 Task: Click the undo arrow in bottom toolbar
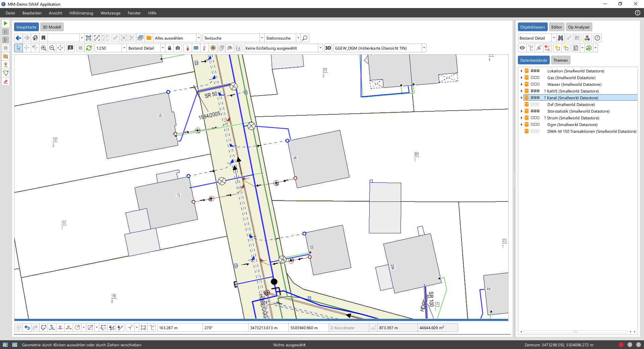[27, 328]
